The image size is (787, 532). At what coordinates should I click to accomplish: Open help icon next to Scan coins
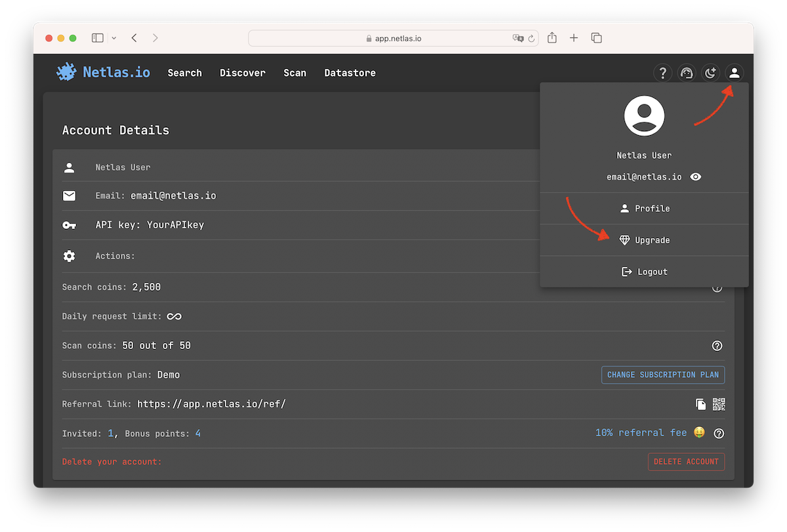tap(717, 346)
